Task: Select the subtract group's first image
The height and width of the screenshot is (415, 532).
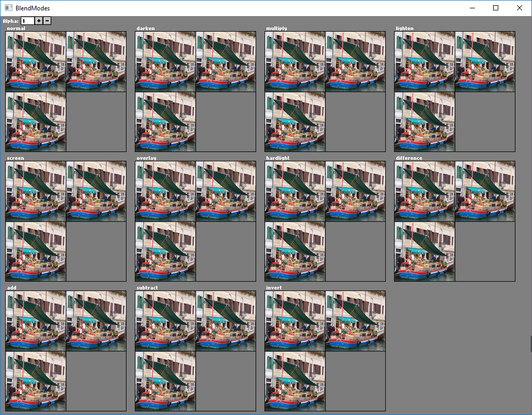Action: point(165,320)
